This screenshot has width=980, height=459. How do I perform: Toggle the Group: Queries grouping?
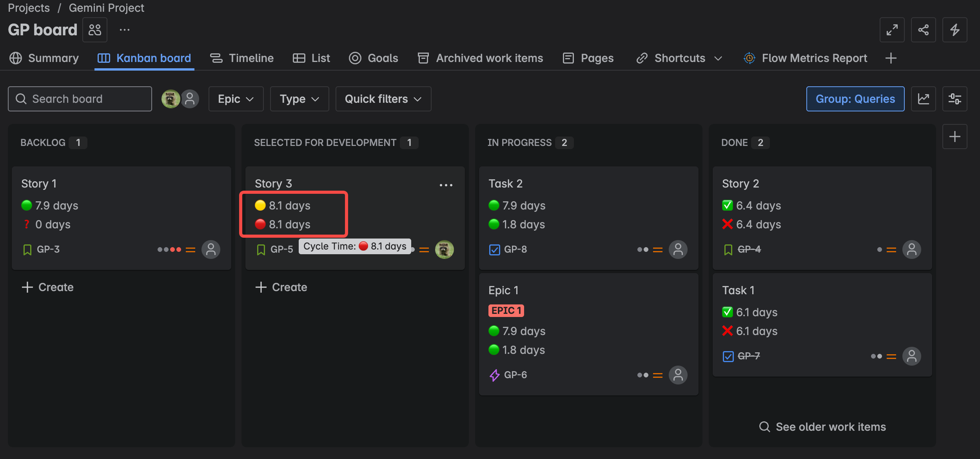[855, 99]
